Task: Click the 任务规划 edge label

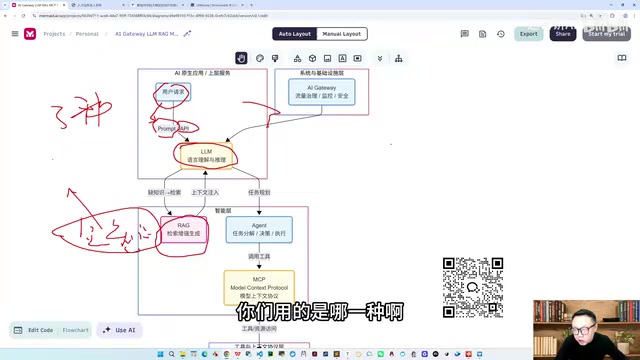Action: pyautogui.click(x=259, y=192)
